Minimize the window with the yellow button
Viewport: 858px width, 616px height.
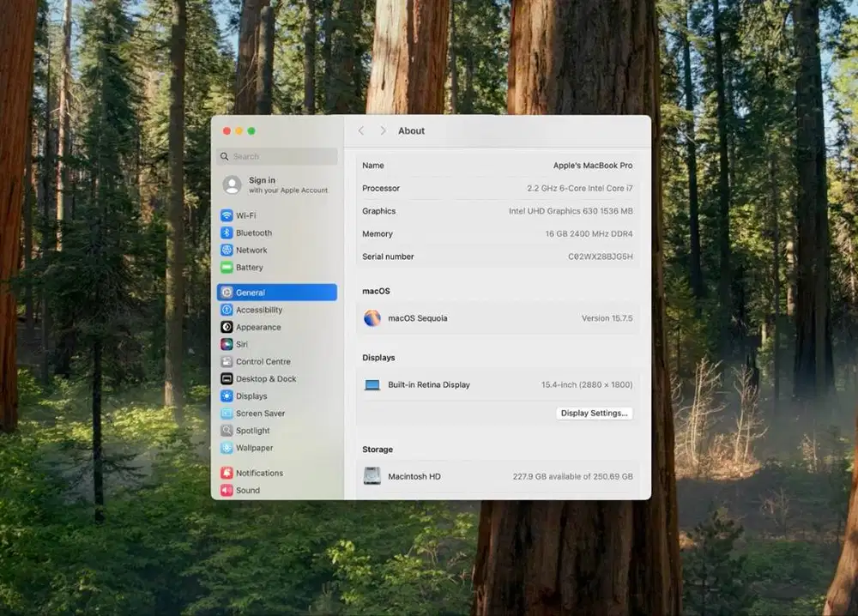click(239, 130)
